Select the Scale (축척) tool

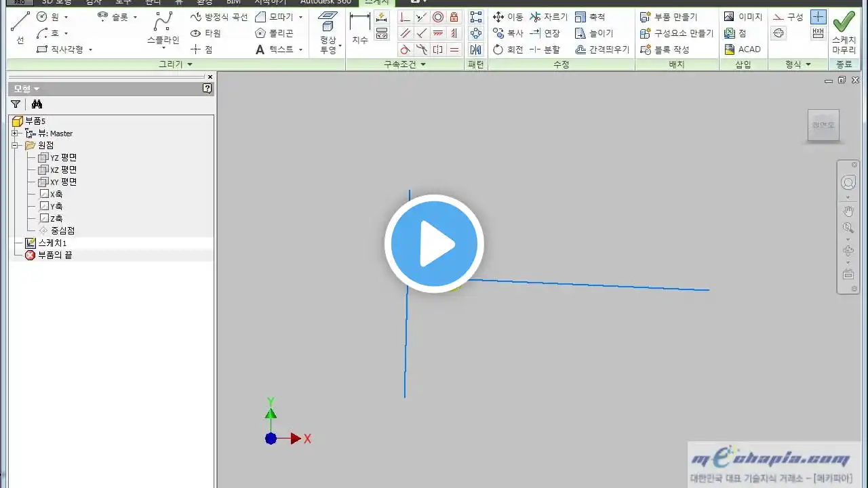point(590,17)
